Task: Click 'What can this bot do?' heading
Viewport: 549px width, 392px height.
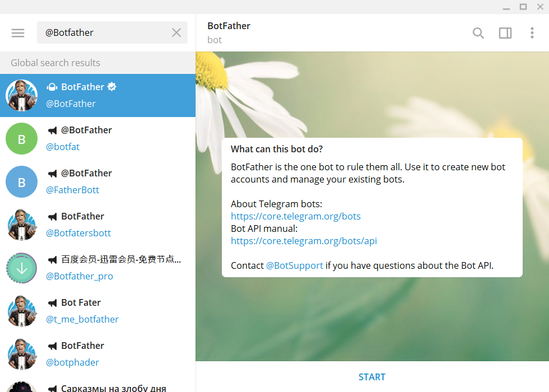Action: [x=277, y=149]
